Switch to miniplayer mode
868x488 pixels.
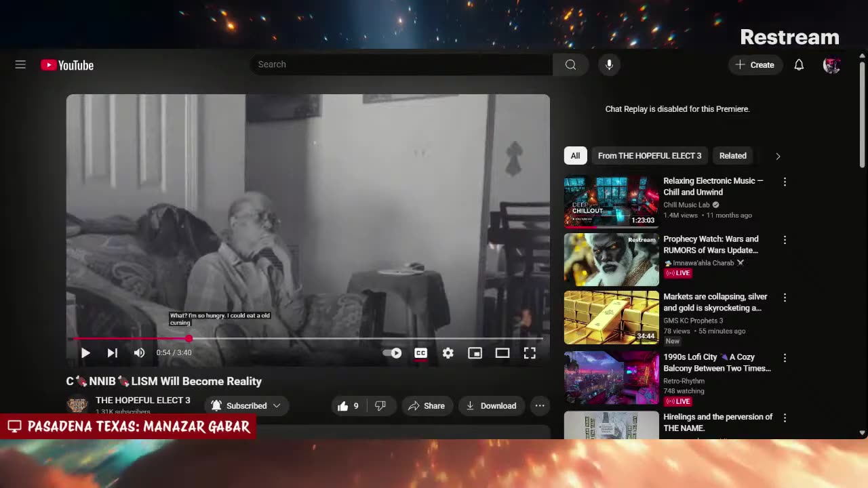(475, 352)
